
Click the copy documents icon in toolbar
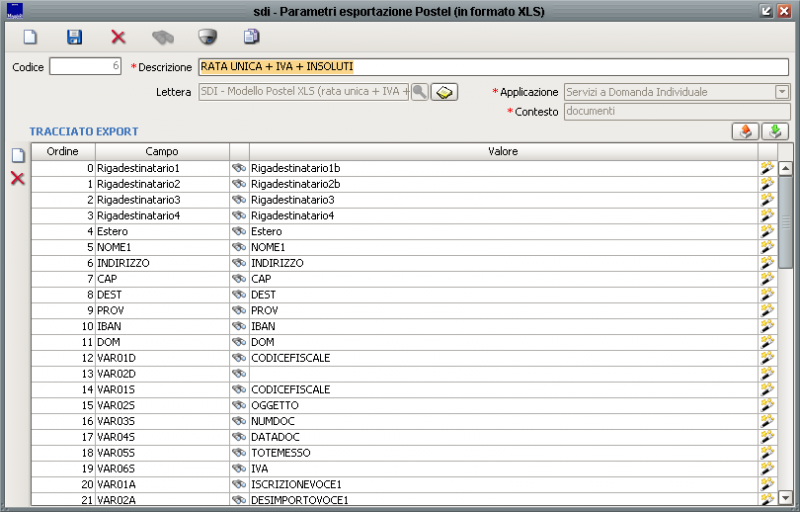coord(251,37)
